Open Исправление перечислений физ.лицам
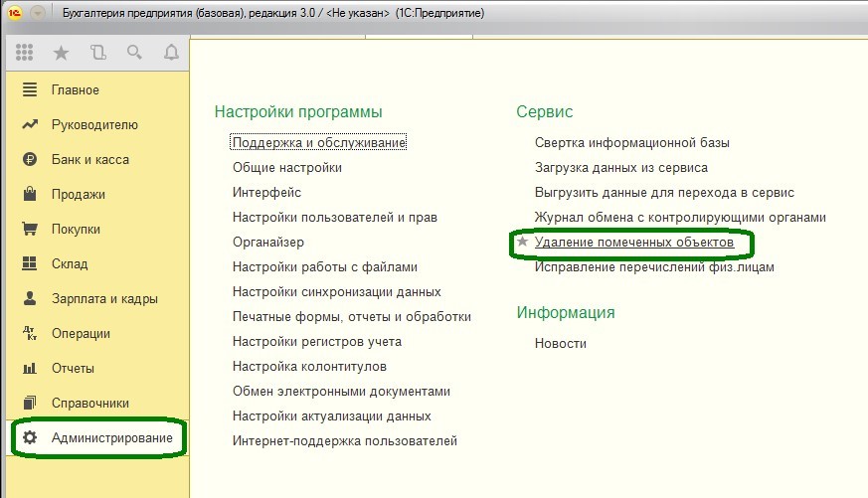 pos(654,266)
